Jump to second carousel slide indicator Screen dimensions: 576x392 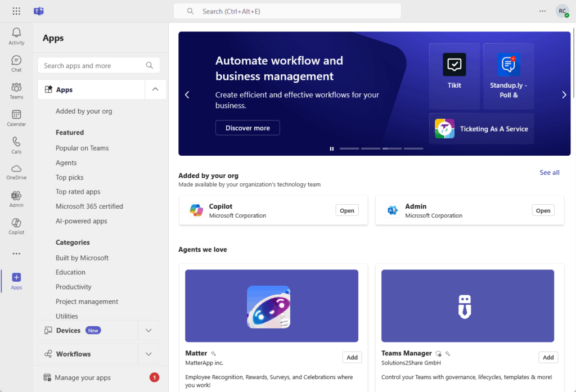click(371, 149)
